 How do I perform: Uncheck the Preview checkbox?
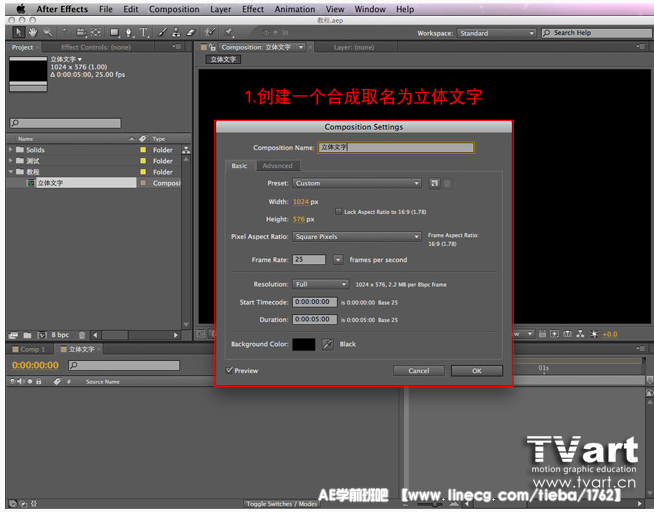point(229,370)
